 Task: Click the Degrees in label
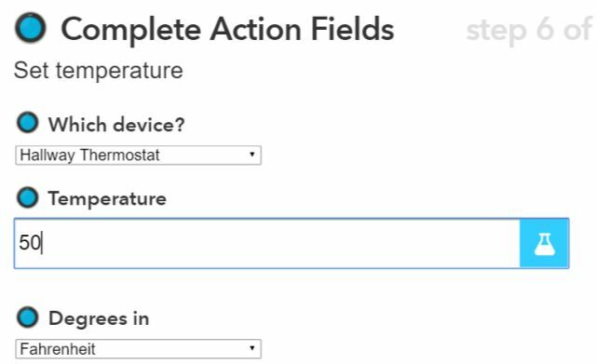pyautogui.click(x=99, y=318)
